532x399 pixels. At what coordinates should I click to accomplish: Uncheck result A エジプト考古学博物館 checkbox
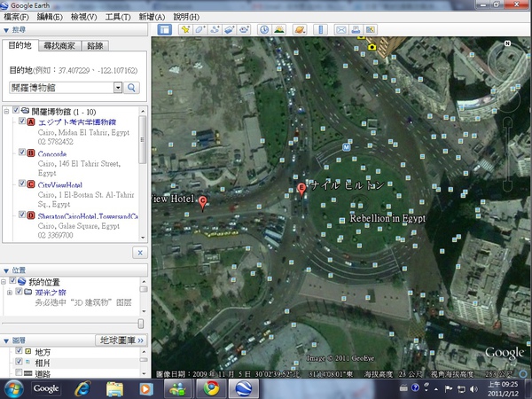pos(22,121)
